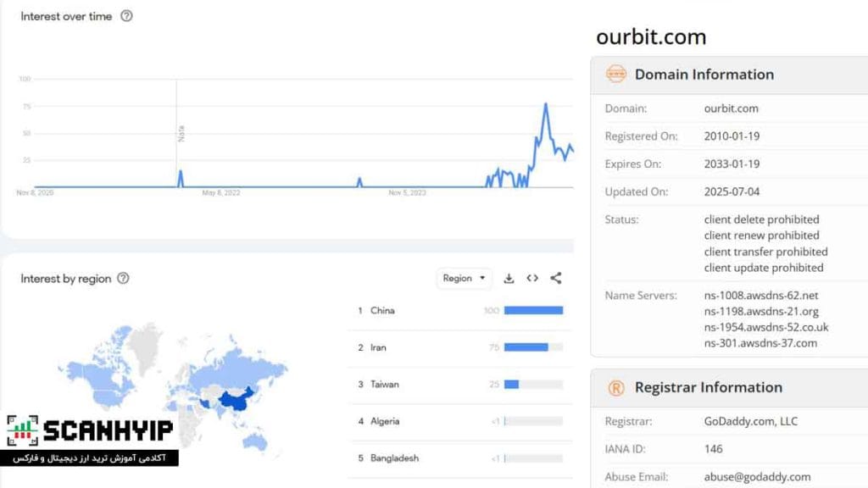Open help for Interest over time
This screenshot has height=488, width=868.
(x=127, y=16)
